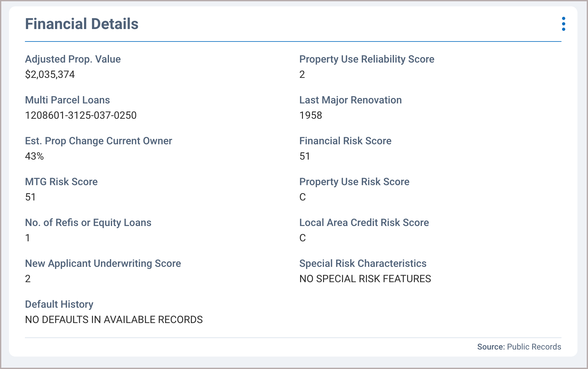Click the MTG Risk Score label
This screenshot has width=588, height=369.
(61, 182)
